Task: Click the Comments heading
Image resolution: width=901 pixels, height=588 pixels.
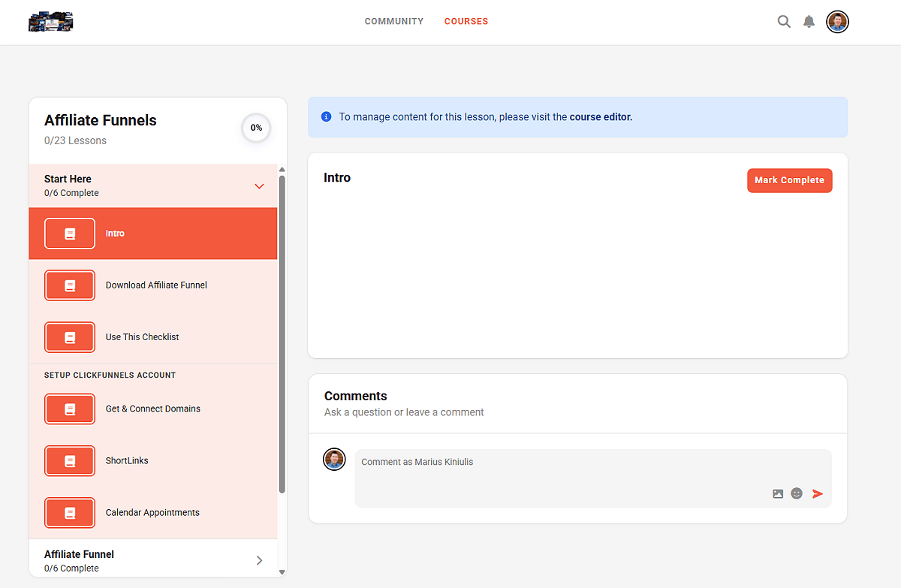Action: [356, 396]
